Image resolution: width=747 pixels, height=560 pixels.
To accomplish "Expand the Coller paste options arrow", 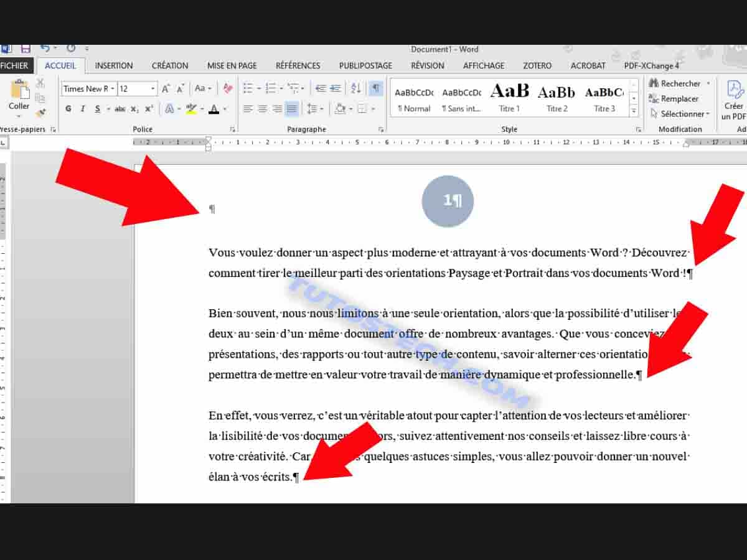I will click(19, 116).
